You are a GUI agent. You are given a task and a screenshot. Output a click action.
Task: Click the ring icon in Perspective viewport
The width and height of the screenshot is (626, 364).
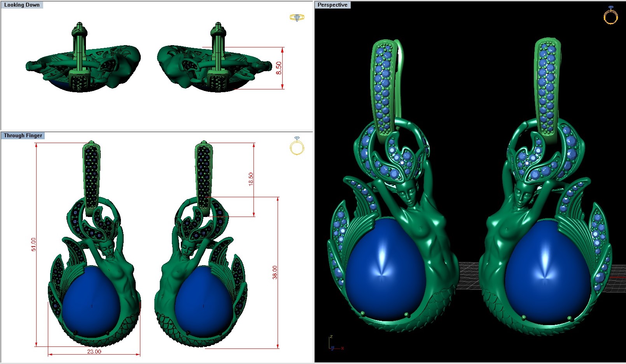pyautogui.click(x=610, y=15)
